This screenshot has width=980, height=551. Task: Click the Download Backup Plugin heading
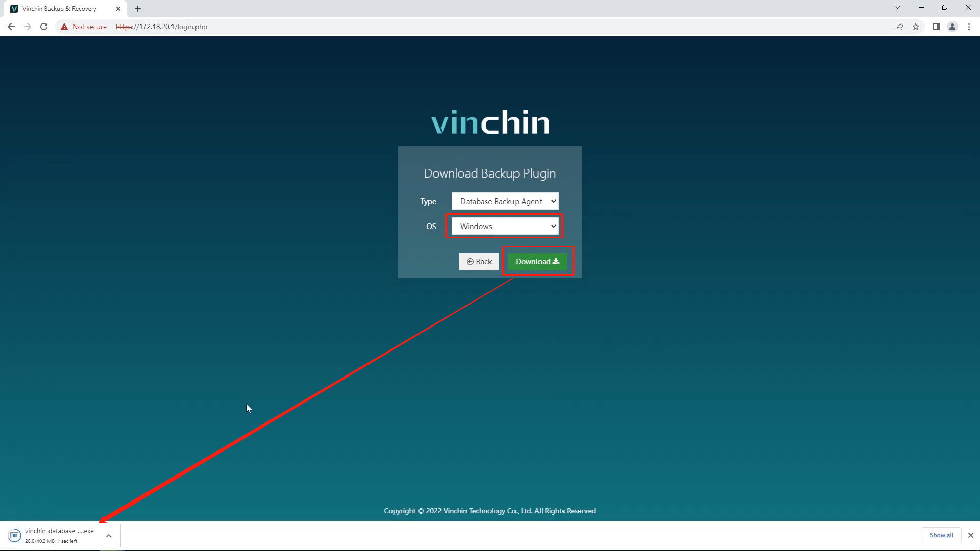[x=490, y=173]
